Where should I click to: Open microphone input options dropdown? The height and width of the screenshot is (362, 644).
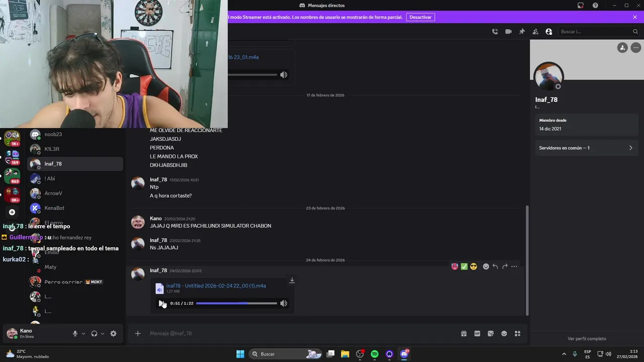pyautogui.click(x=84, y=333)
